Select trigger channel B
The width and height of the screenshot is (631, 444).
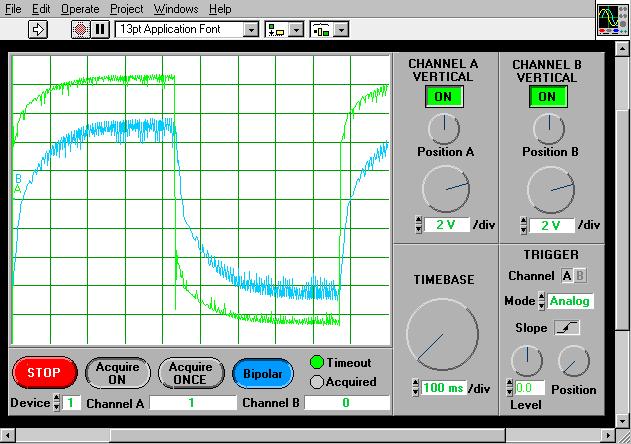tap(580, 276)
